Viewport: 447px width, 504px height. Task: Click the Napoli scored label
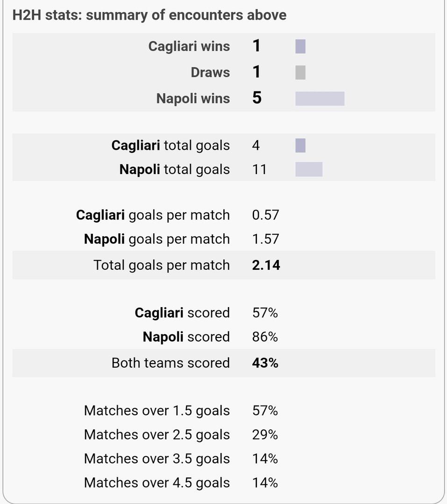(x=186, y=337)
